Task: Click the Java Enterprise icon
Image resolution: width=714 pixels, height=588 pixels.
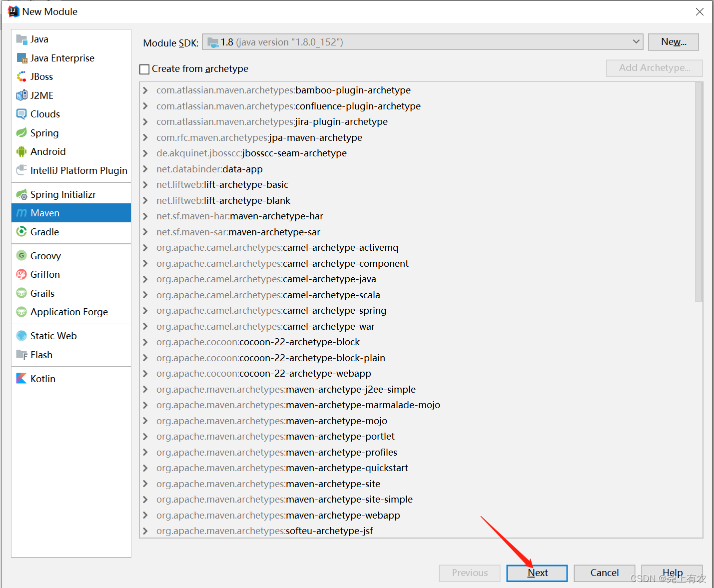Action: (21, 58)
